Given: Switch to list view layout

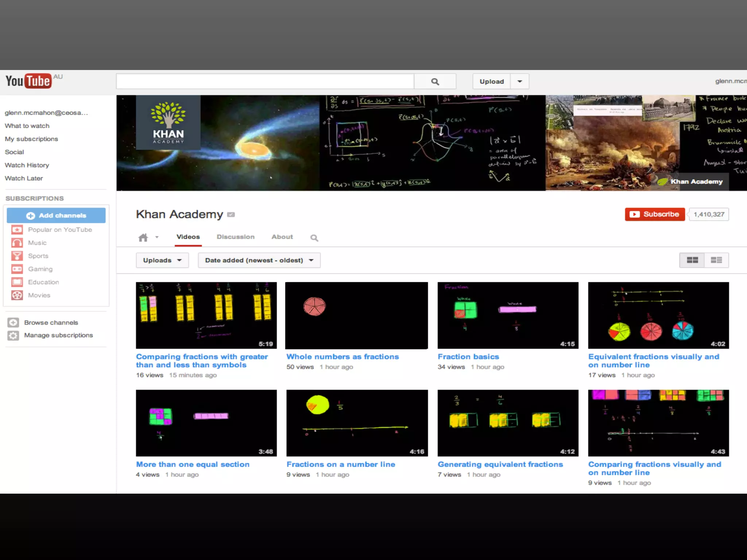Looking at the screenshot, I should click(716, 260).
